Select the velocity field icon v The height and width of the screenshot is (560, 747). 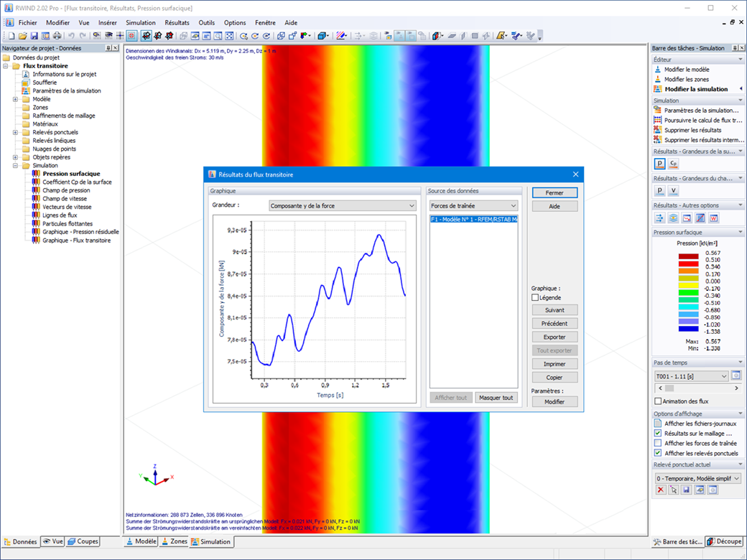tap(674, 190)
